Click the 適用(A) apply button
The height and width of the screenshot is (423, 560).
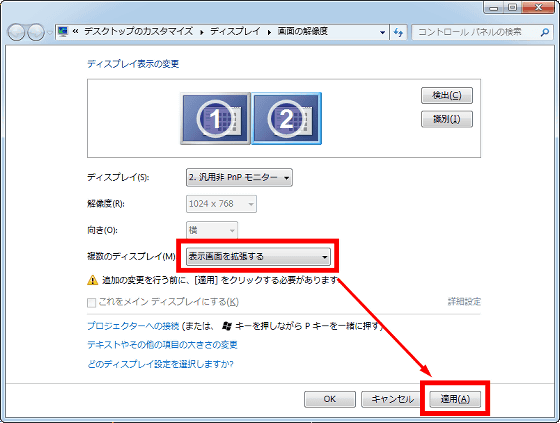455,399
